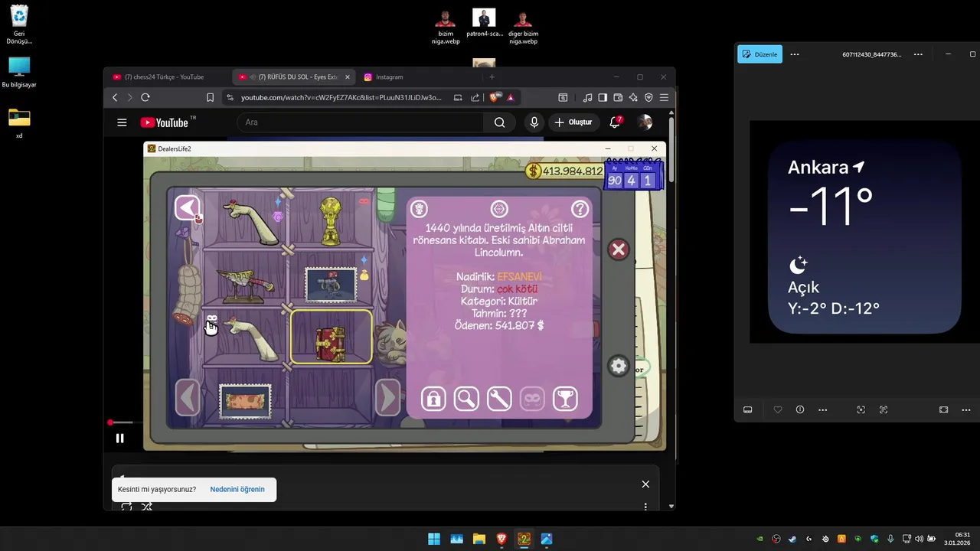980x551 pixels.
Task: Open game settings with the gear icon
Action: pos(618,366)
